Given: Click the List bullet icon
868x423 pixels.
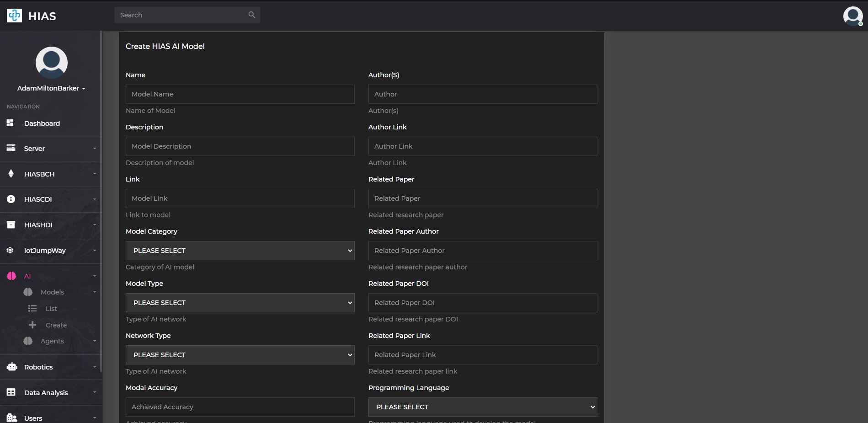Looking at the screenshot, I should pyautogui.click(x=32, y=308).
